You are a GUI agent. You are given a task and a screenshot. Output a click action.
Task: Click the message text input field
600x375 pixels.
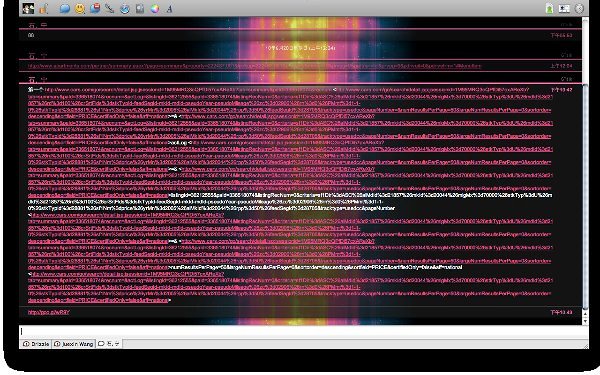tap(303, 331)
